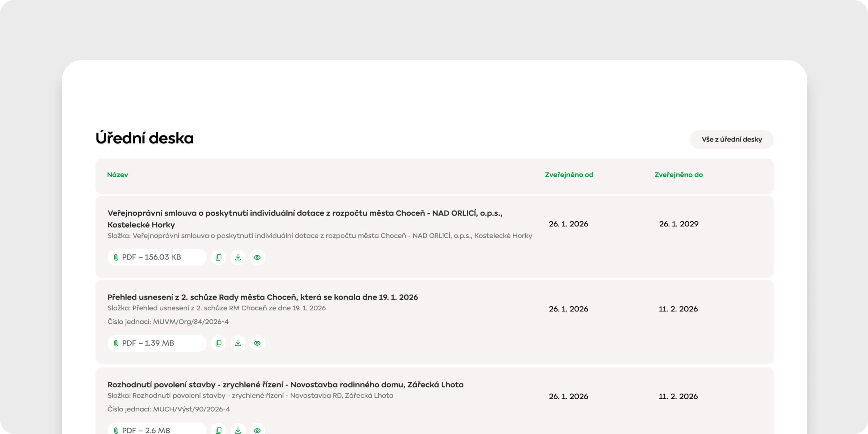
Task: Preview the Veřejnoprávní smlouva document with eye icon
Action: click(x=257, y=257)
